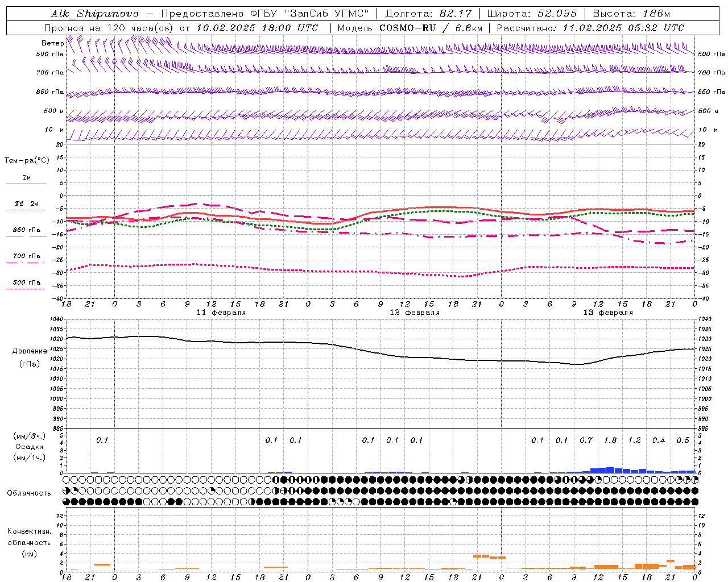Click the 1.8 precipitation amount value
The height and width of the screenshot is (582, 728).
point(610,440)
